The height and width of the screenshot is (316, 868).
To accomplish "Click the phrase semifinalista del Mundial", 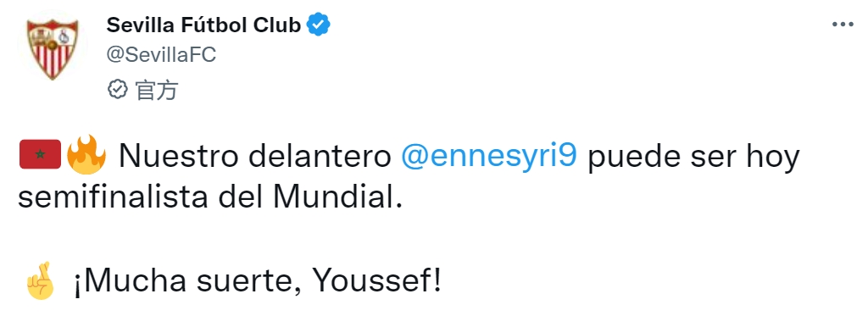I will click(x=209, y=197).
